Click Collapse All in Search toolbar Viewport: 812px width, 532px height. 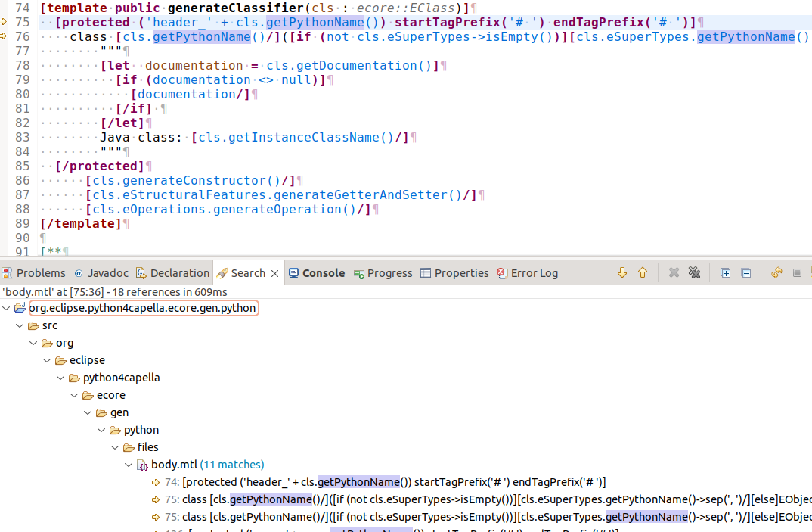(745, 273)
